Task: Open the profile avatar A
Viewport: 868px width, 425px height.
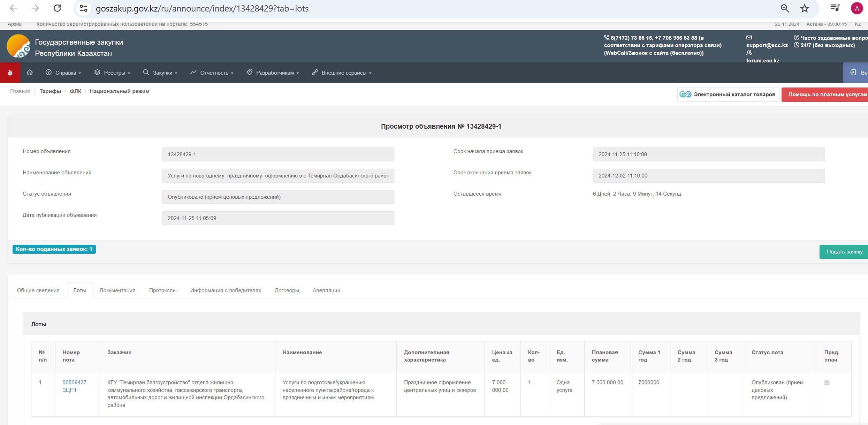Action: click(x=857, y=8)
